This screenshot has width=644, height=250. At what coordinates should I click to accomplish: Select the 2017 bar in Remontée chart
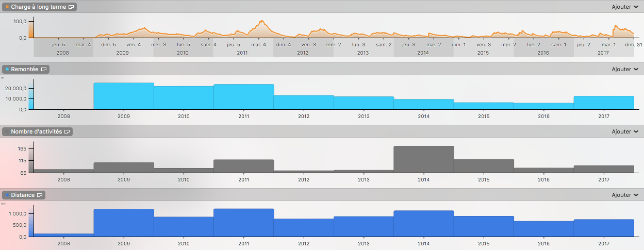[x=604, y=103]
